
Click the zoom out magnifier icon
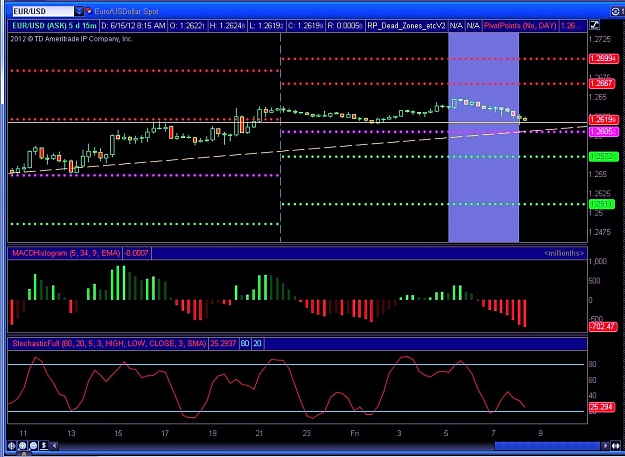pos(33,445)
